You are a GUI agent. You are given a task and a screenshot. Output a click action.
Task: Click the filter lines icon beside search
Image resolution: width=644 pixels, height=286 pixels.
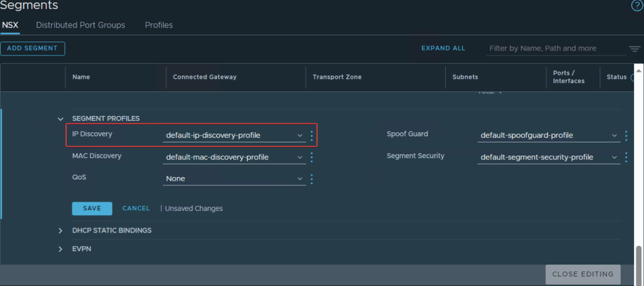tap(634, 49)
